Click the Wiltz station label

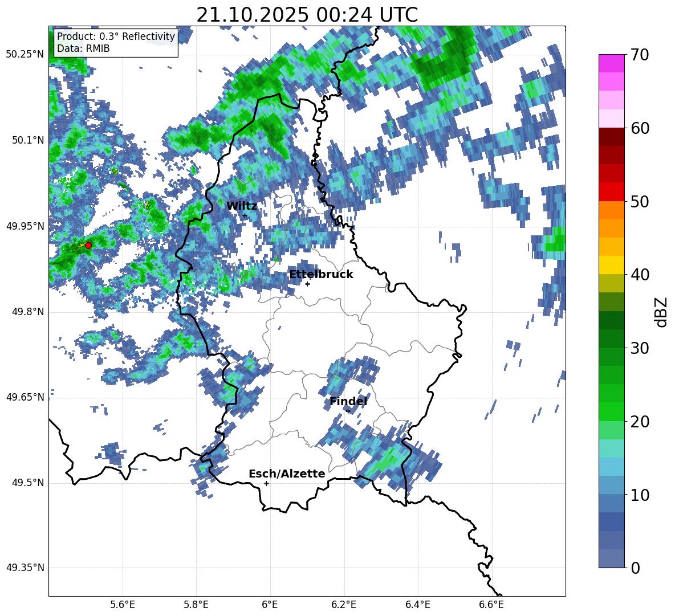point(242,206)
